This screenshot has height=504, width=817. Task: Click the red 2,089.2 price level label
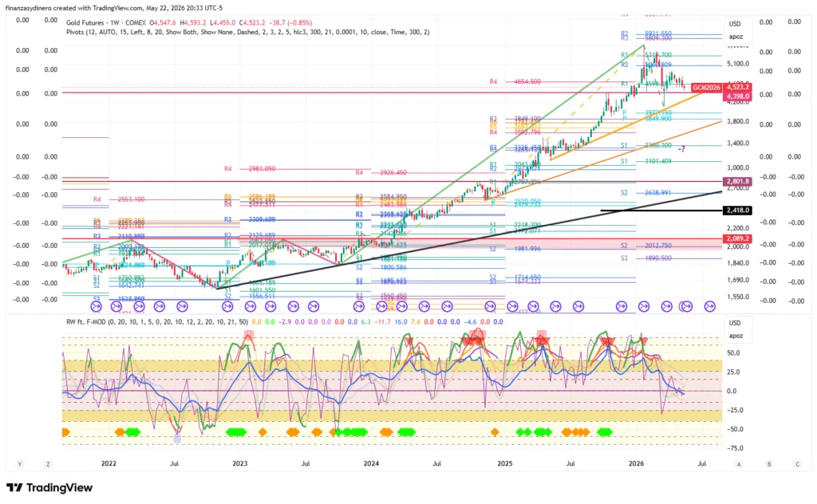coord(737,238)
